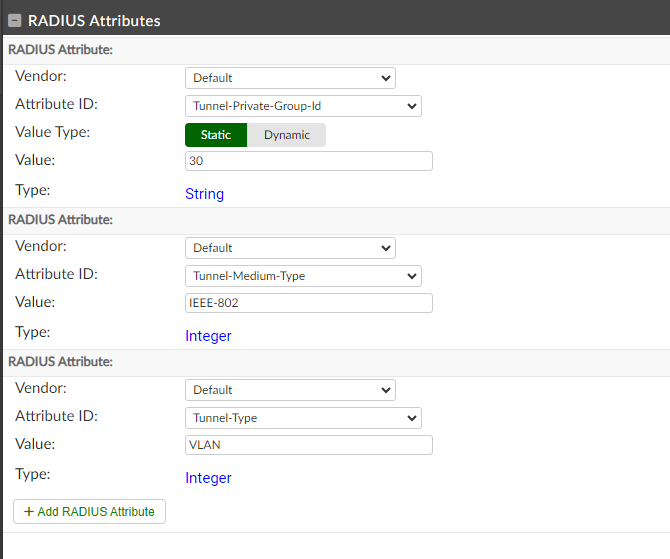The width and height of the screenshot is (670, 559).
Task: Click the Value field containing VLAN
Action: tap(309, 445)
